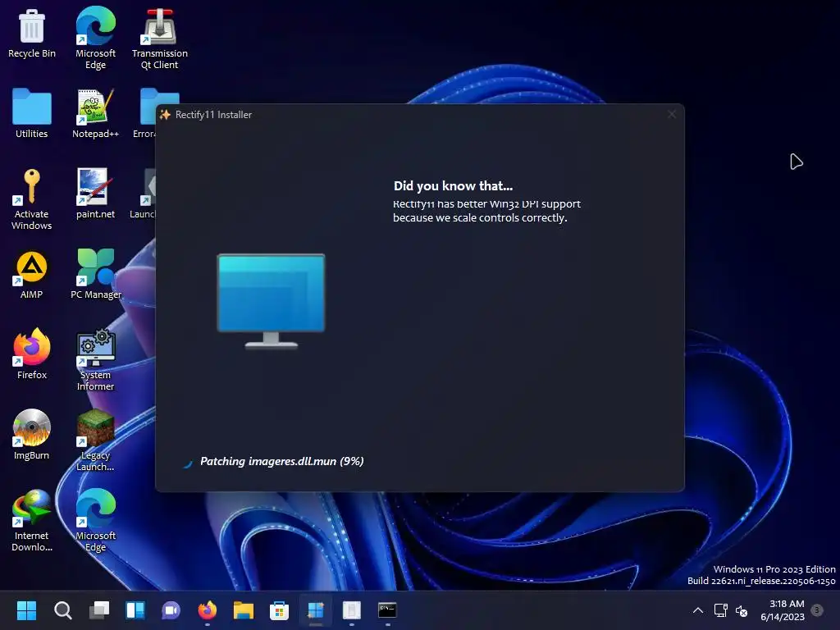Launch Firefox from the taskbar

208,610
